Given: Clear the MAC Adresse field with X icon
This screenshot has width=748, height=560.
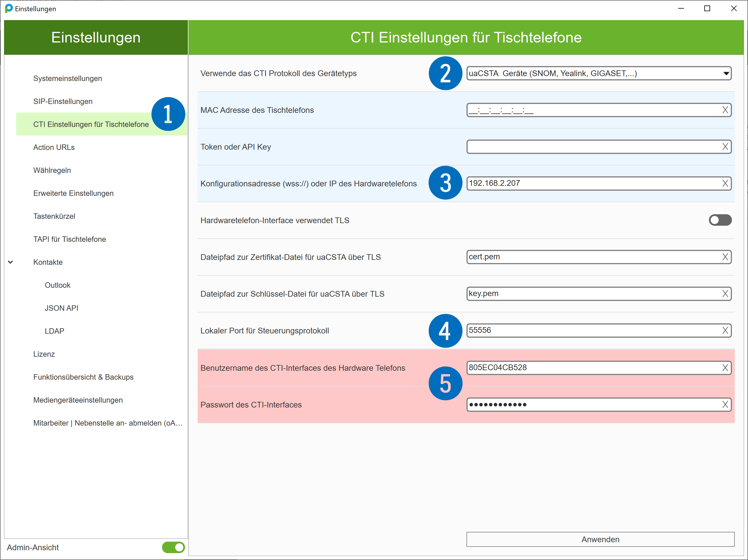Looking at the screenshot, I should 725,110.
